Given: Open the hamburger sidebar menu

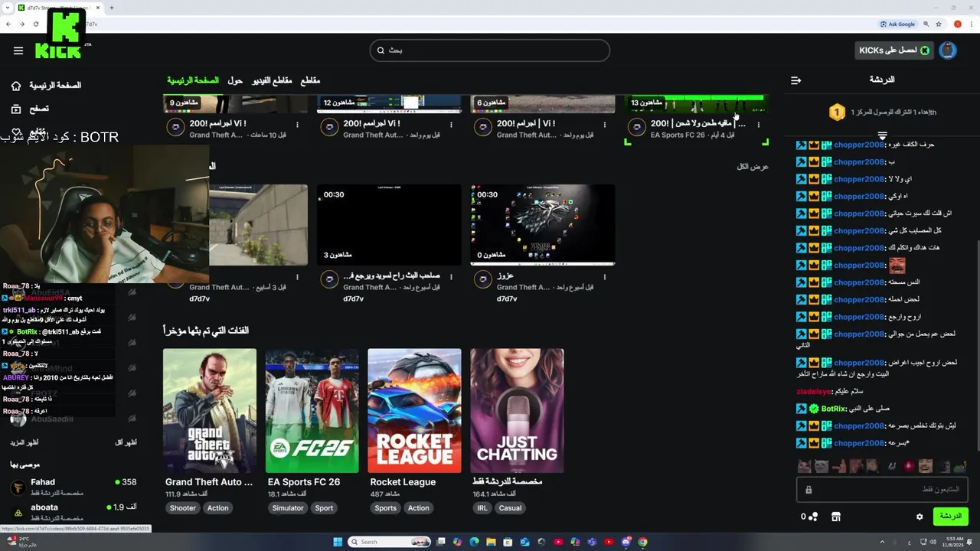Looking at the screenshot, I should tap(18, 51).
